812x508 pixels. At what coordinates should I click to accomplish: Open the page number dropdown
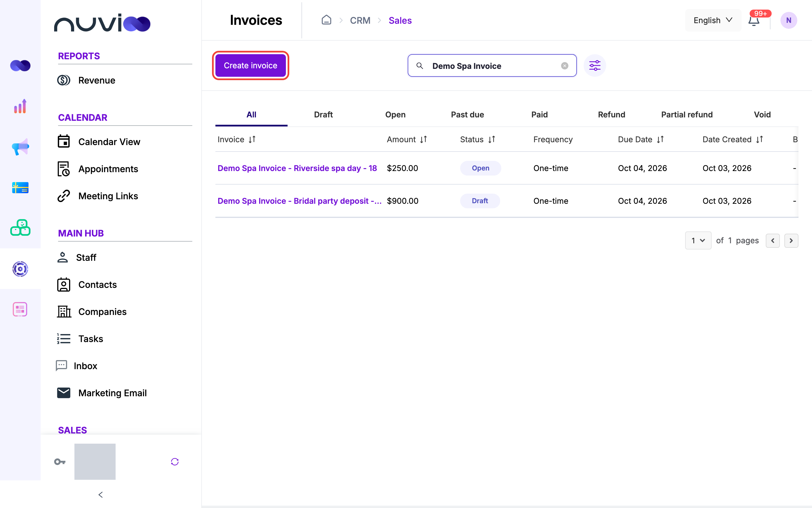click(x=698, y=240)
